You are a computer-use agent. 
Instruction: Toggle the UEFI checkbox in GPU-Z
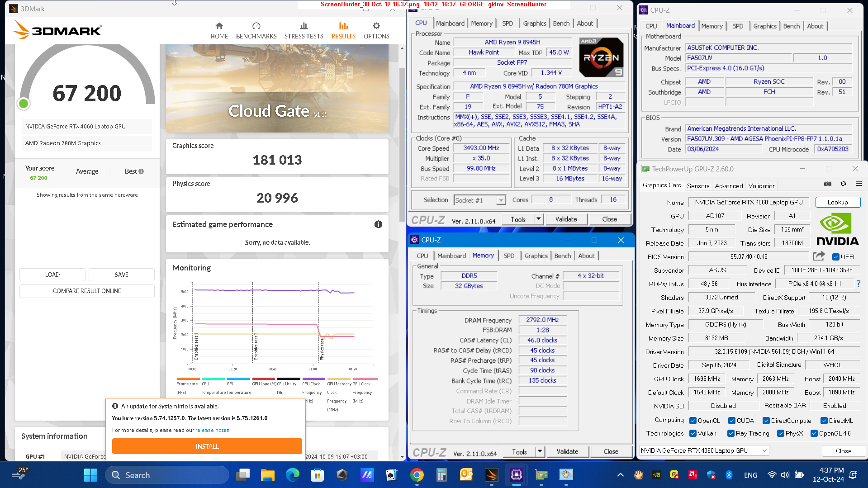click(835, 257)
